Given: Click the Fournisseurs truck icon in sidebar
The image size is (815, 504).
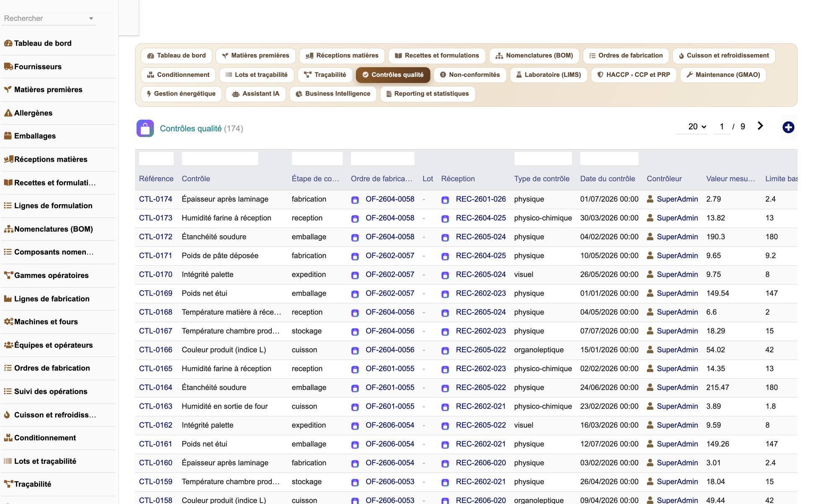Looking at the screenshot, I should [8, 67].
